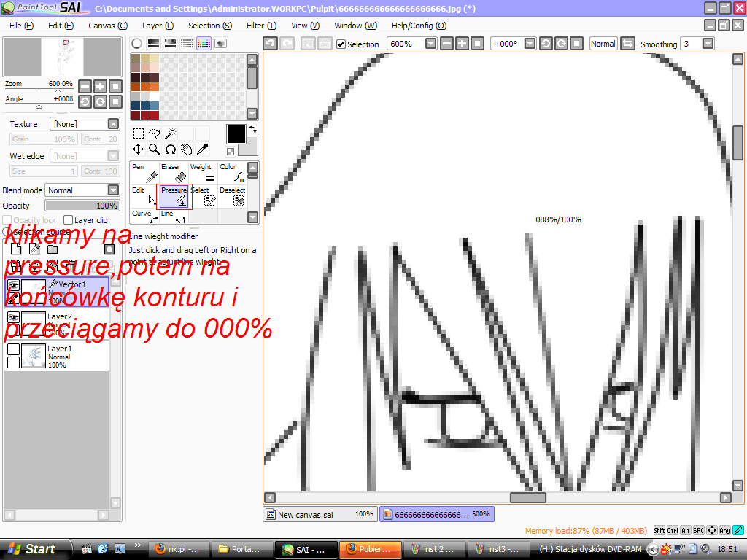The image size is (747, 560).
Task: Toggle transparent color swatch
Action: [x=231, y=152]
